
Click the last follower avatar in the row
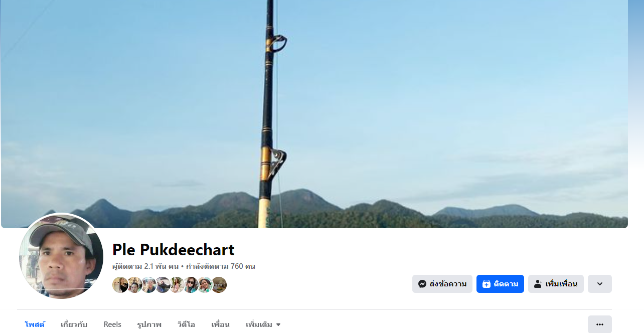pos(219,285)
